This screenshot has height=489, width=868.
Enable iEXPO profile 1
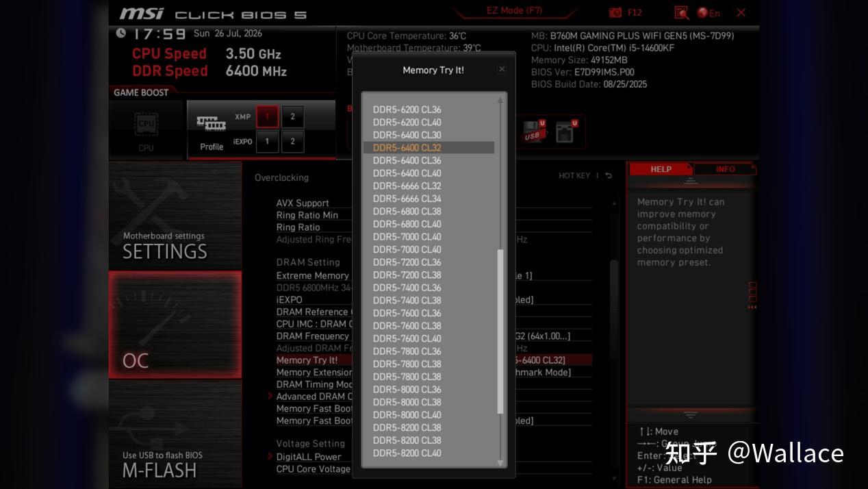pyautogui.click(x=267, y=142)
